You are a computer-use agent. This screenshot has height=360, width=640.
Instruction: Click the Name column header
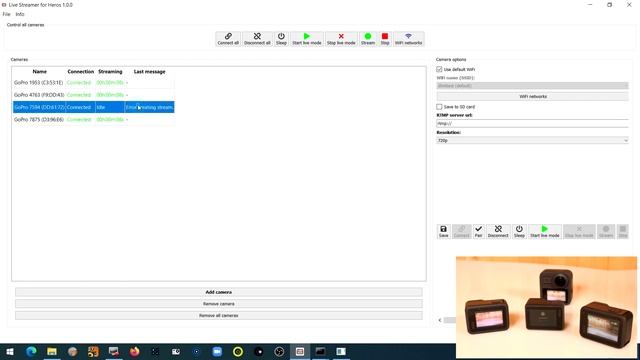click(40, 71)
